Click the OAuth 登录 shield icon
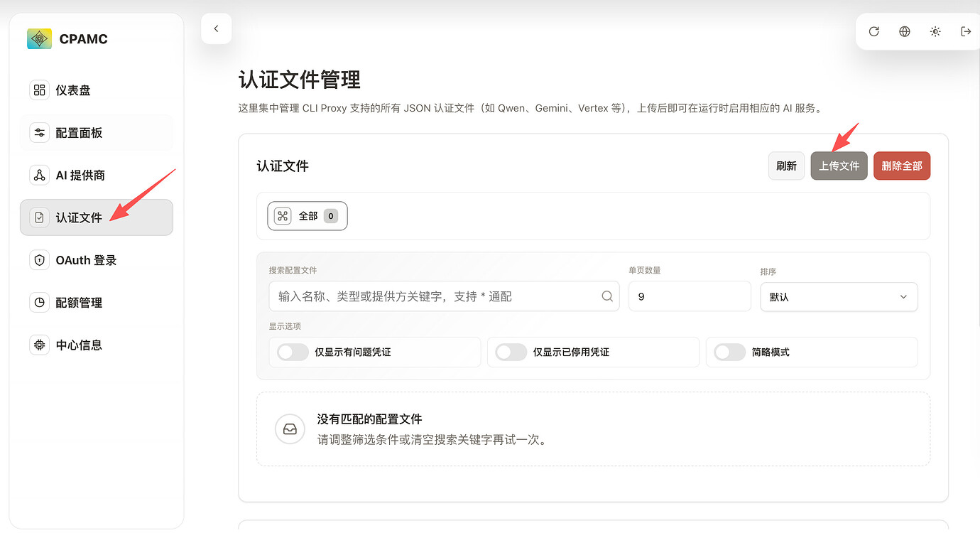This screenshot has height=533, width=980. coord(40,260)
